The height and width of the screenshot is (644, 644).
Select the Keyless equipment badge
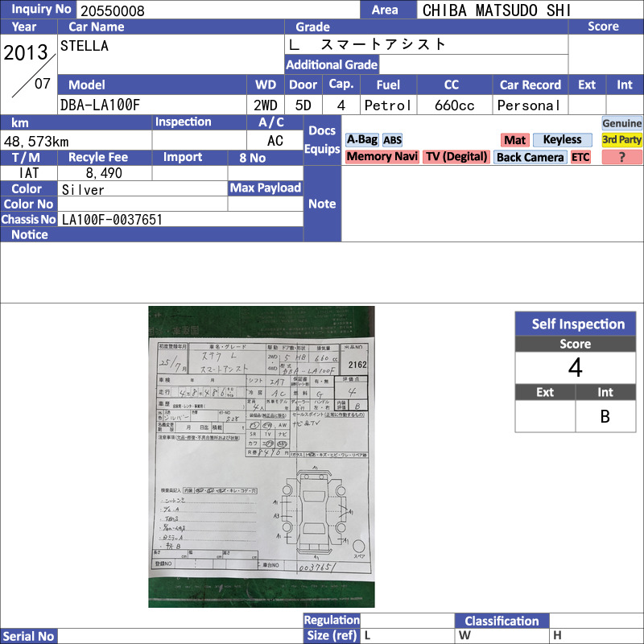tap(562, 140)
